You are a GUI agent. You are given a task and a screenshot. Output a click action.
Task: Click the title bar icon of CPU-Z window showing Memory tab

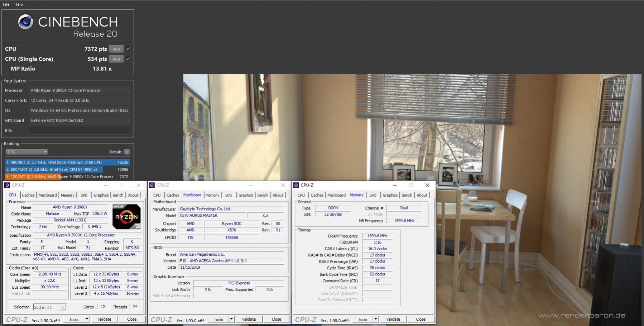point(296,185)
